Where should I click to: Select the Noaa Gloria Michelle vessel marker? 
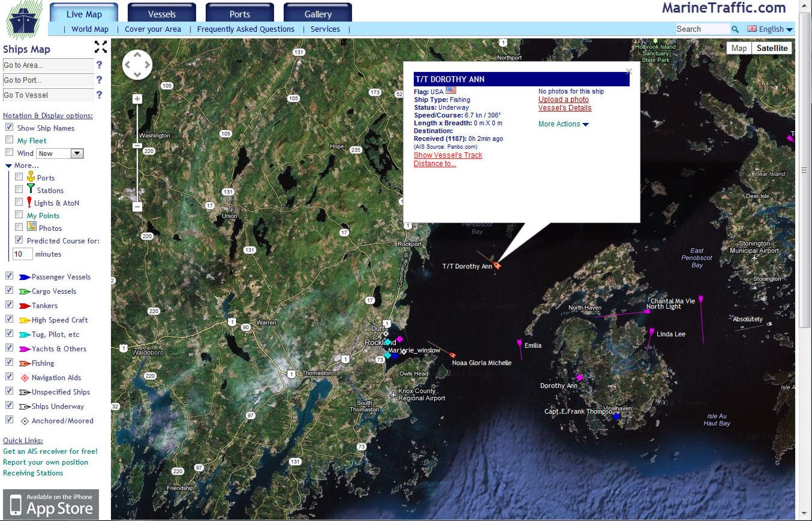(452, 355)
